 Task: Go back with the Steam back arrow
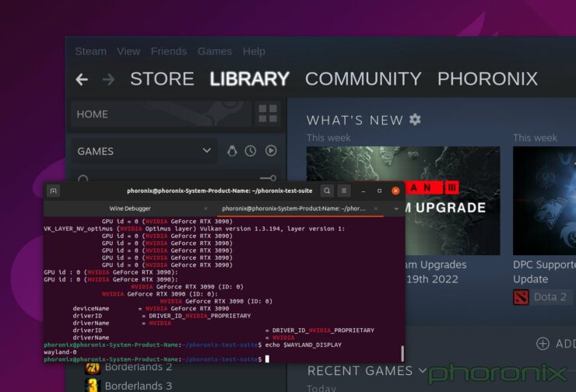click(x=82, y=79)
